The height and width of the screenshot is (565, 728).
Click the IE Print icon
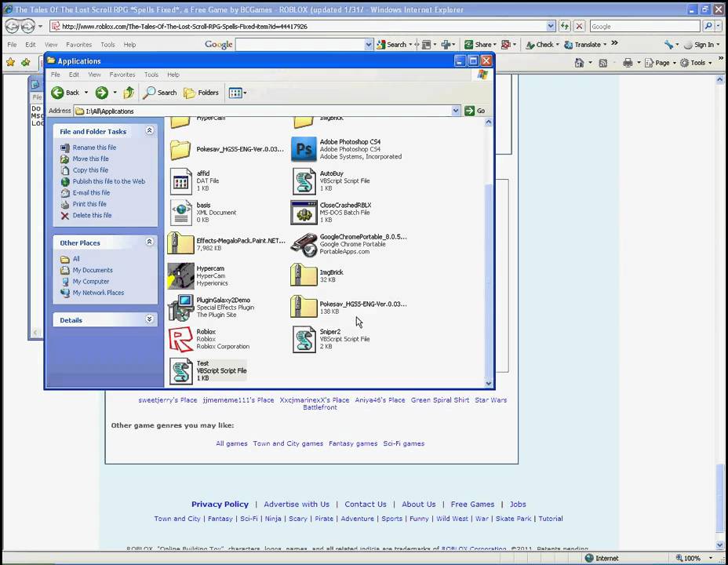tap(628, 63)
